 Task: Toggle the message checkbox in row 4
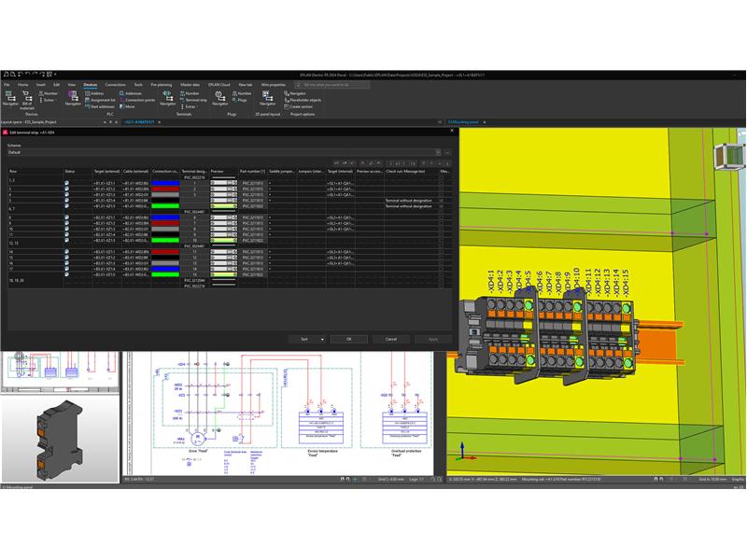coord(442,195)
